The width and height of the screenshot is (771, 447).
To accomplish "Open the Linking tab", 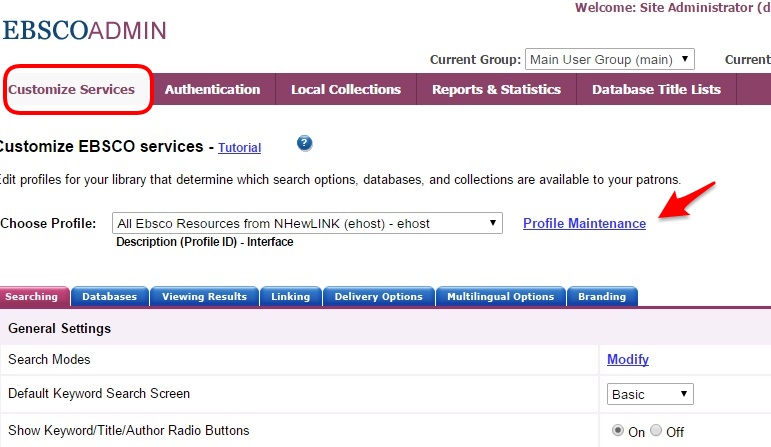I will (x=291, y=297).
